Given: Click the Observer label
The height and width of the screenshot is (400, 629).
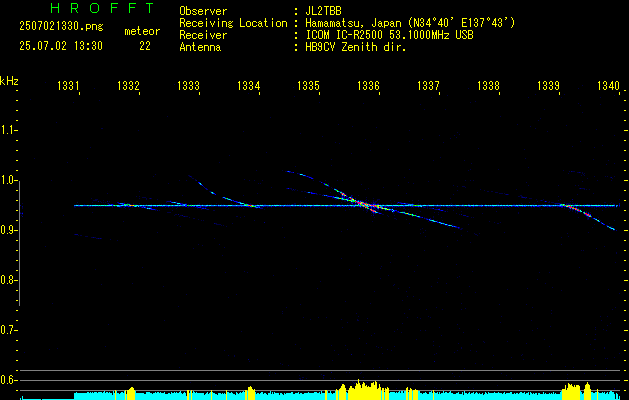Looking at the screenshot, I should [203, 11].
